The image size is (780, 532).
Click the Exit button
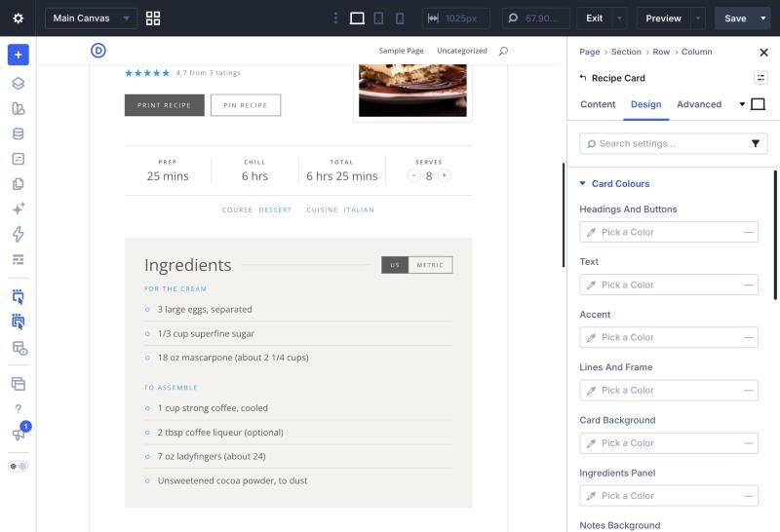(595, 19)
